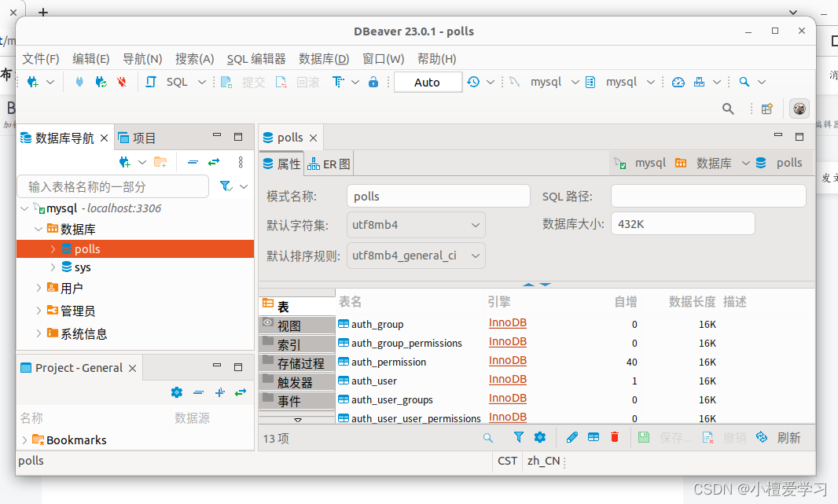
Task: Close the polls editor tab
Action: pyautogui.click(x=314, y=138)
